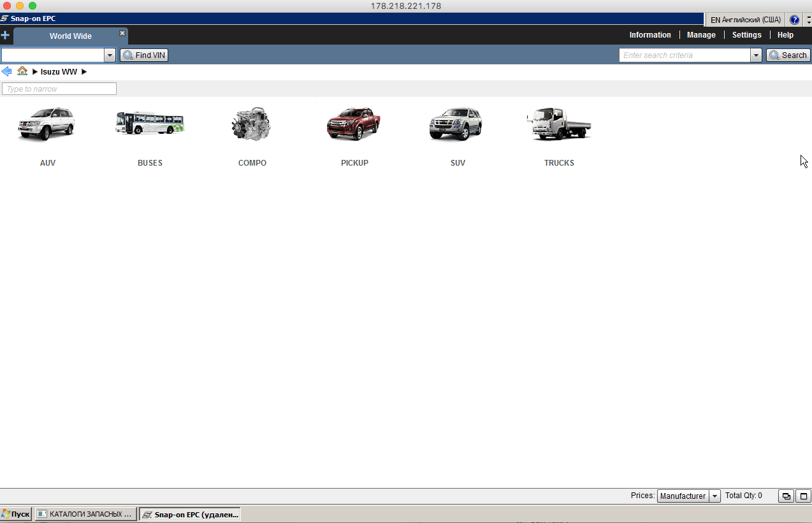This screenshot has width=812, height=523.
Task: Open the SUV vehicle category
Action: [x=456, y=124]
